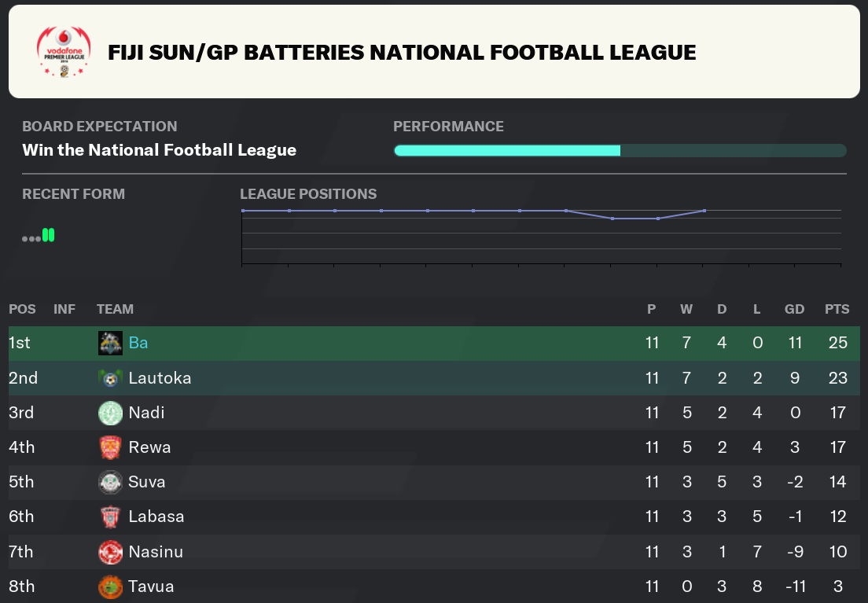The width and height of the screenshot is (868, 603).
Task: Click the '7th' position cell
Action: [x=21, y=551]
